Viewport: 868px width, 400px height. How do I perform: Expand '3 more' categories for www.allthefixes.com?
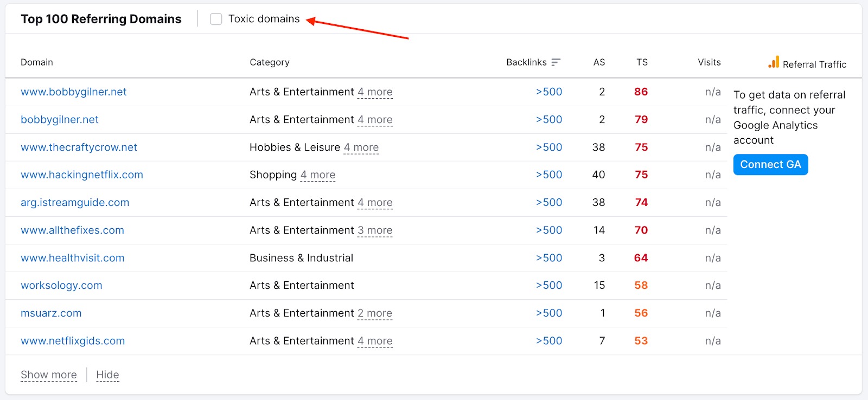375,230
